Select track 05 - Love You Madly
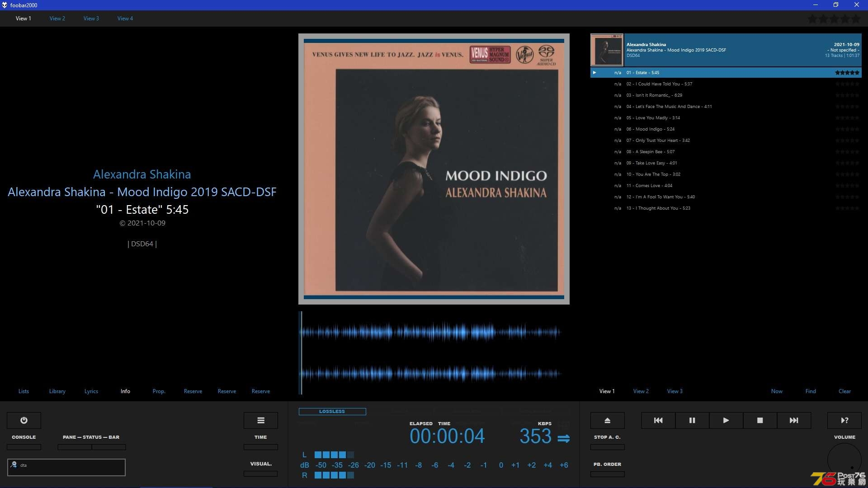 [x=726, y=118]
